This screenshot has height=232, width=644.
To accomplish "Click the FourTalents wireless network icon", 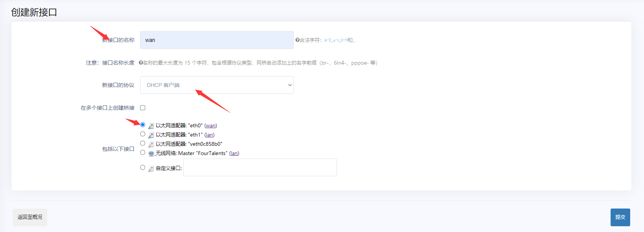I will [151, 154].
